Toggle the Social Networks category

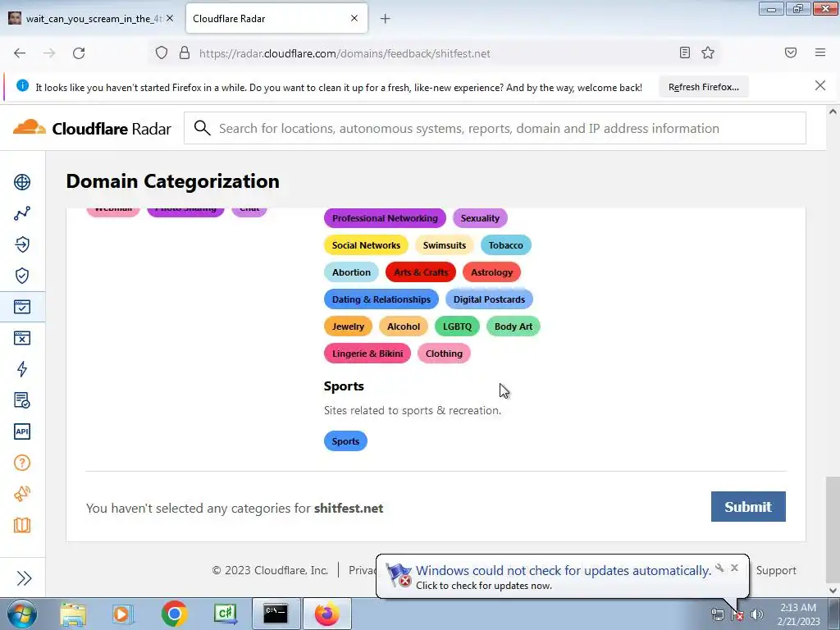366,245
